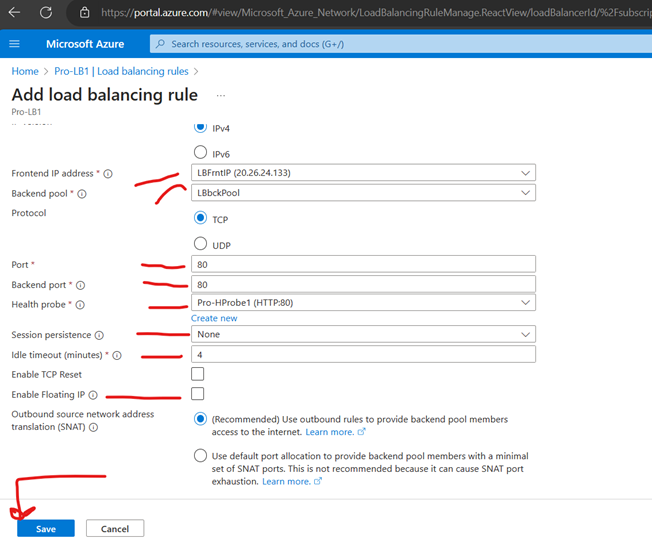This screenshot has width=652, height=550.
Task: Click info icon beside Frontend IP address
Action: (x=108, y=174)
